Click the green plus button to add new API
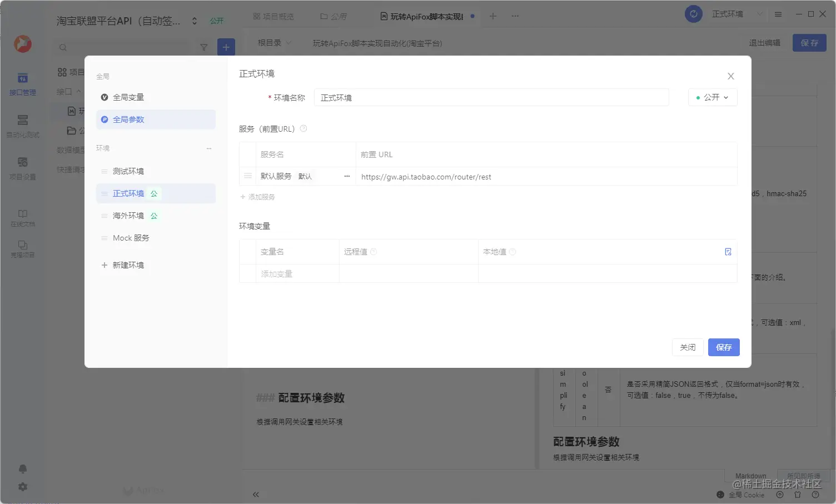The height and width of the screenshot is (504, 836). [x=226, y=47]
